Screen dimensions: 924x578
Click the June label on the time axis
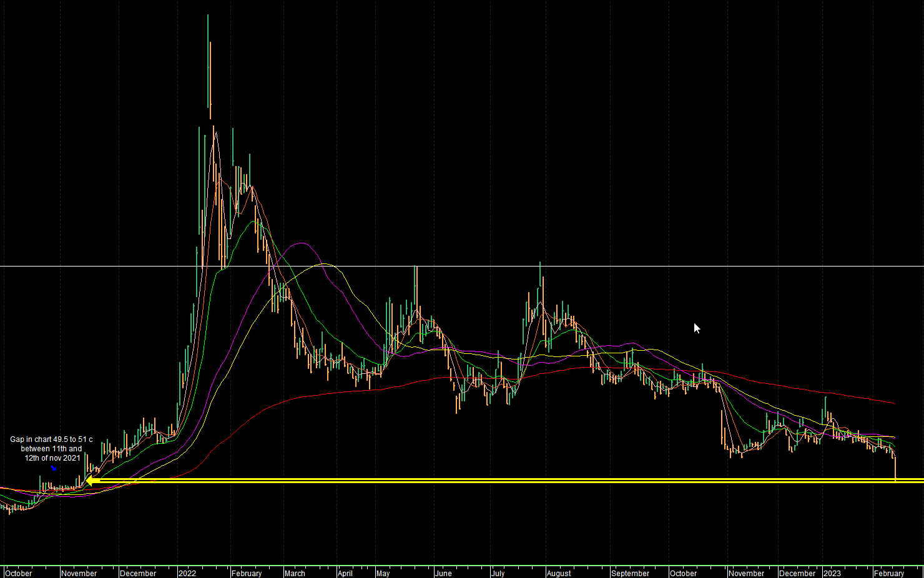(443, 573)
